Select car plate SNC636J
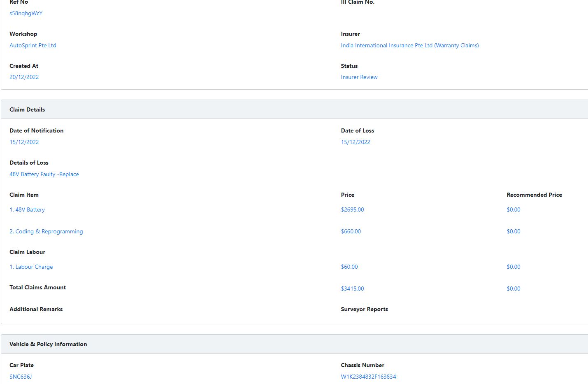This screenshot has height=384, width=588. pos(21,377)
